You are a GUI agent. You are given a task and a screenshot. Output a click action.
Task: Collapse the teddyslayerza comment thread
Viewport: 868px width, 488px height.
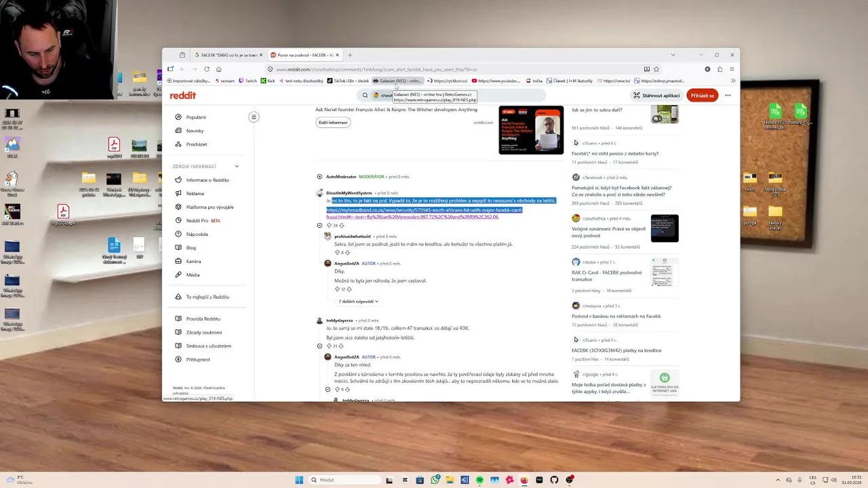click(x=319, y=346)
